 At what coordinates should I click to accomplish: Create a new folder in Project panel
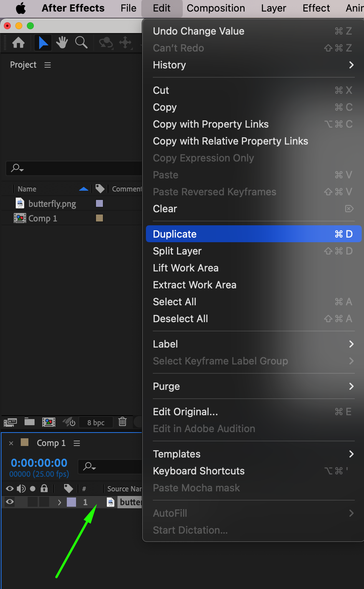click(x=30, y=422)
